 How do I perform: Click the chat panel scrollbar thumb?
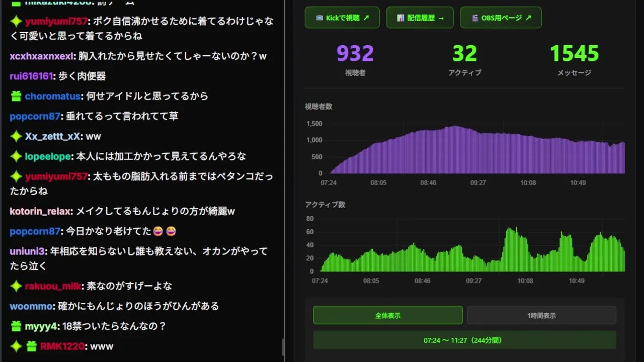[283, 347]
